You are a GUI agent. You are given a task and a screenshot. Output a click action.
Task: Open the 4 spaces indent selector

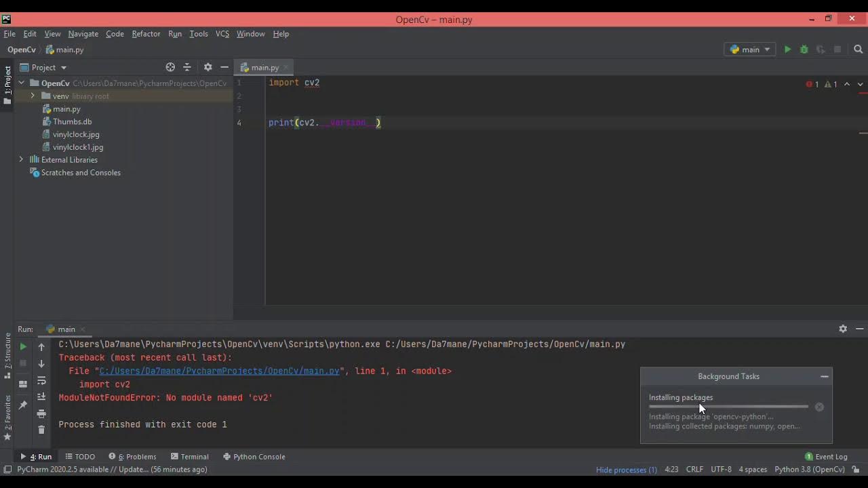click(x=753, y=469)
